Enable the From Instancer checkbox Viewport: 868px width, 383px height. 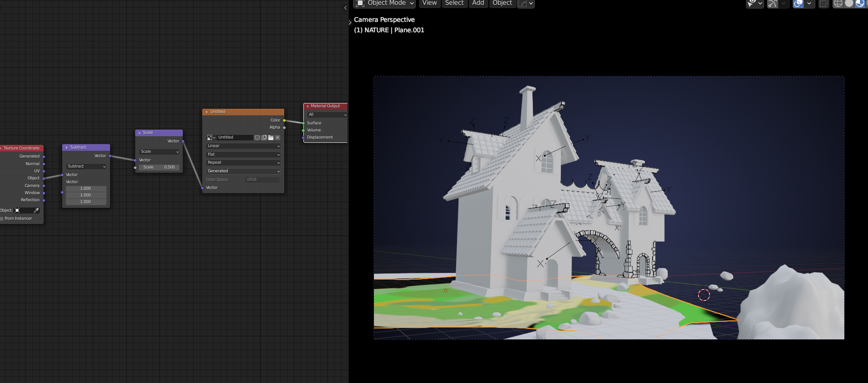click(2, 219)
